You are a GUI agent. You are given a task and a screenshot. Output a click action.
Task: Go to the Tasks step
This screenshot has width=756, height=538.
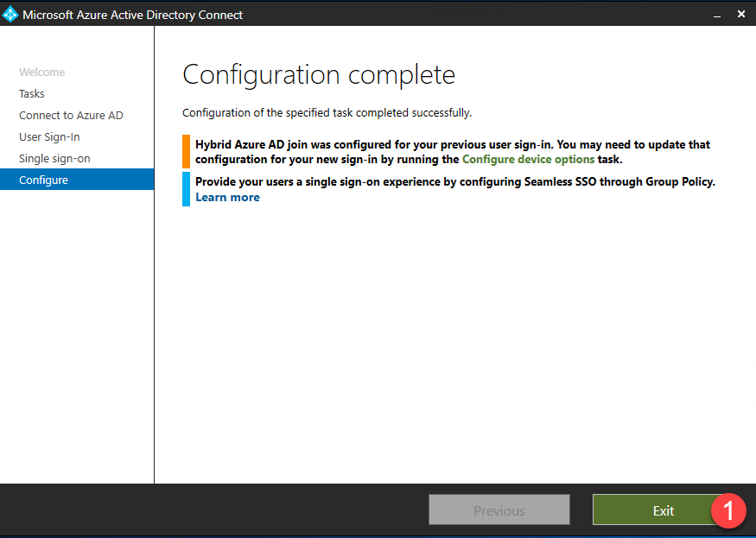click(32, 94)
